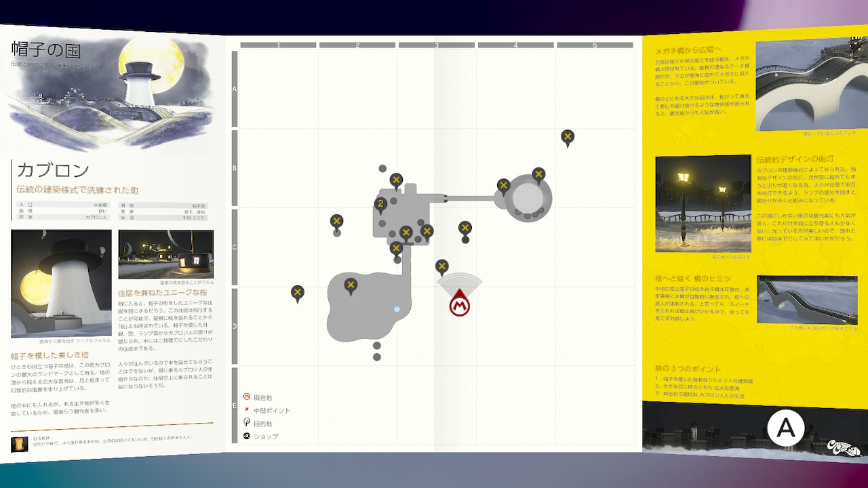Open the street lamps photo
868x488 pixels.
[703, 204]
